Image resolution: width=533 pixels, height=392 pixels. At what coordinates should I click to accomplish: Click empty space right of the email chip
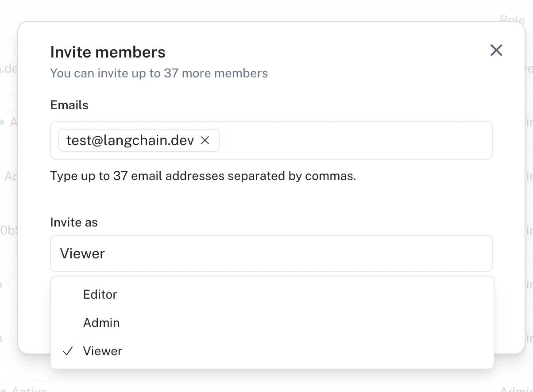(354, 141)
